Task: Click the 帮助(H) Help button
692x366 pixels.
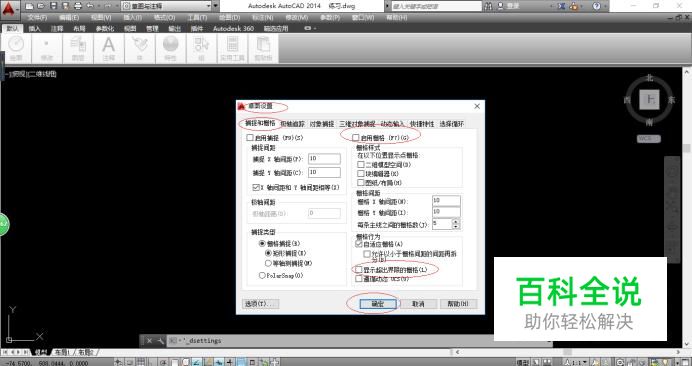Action: click(x=459, y=304)
